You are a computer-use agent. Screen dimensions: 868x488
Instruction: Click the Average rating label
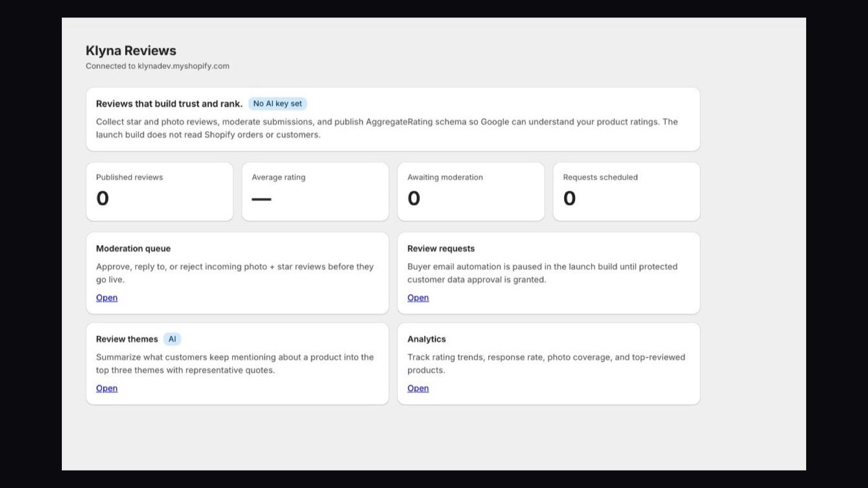point(278,177)
